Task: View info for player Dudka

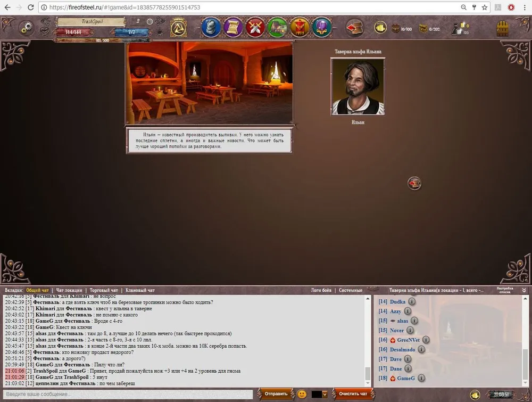Action: [412, 301]
